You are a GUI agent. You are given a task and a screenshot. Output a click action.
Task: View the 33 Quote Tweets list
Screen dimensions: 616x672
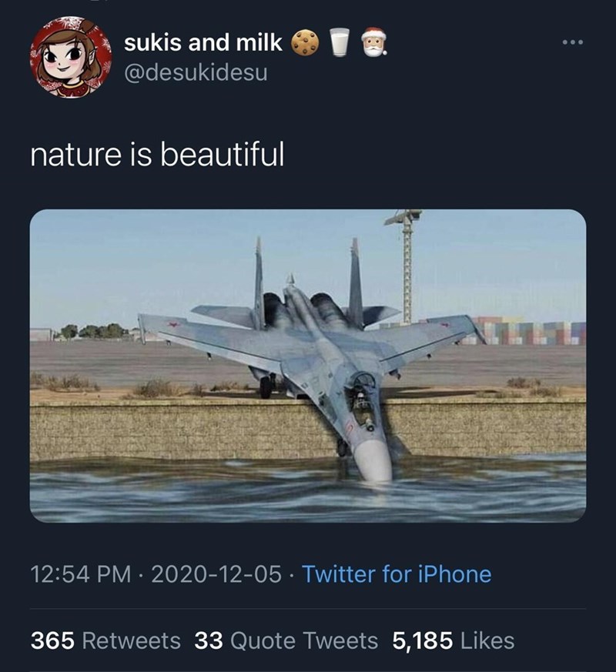click(286, 640)
